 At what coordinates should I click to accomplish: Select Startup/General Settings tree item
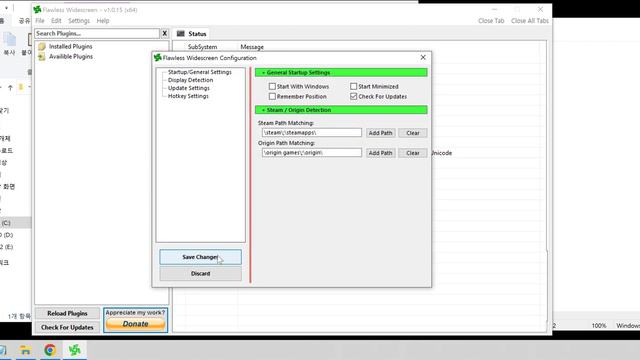click(200, 72)
